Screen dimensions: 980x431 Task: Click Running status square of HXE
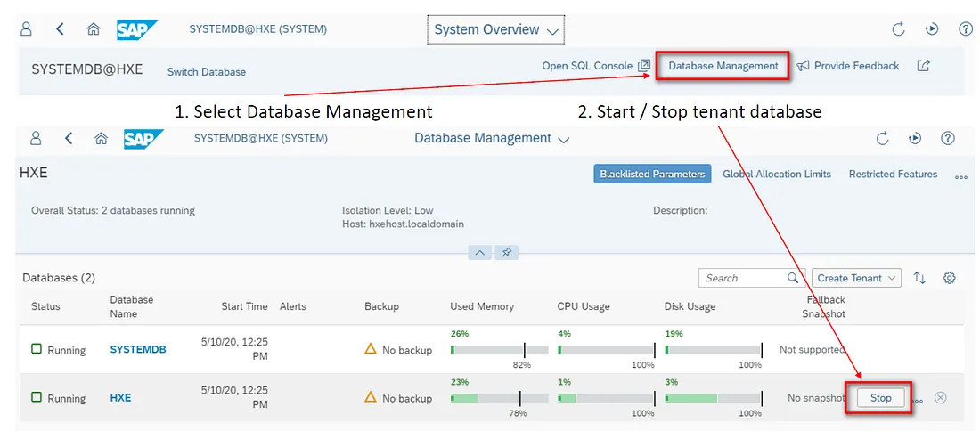coord(37,397)
